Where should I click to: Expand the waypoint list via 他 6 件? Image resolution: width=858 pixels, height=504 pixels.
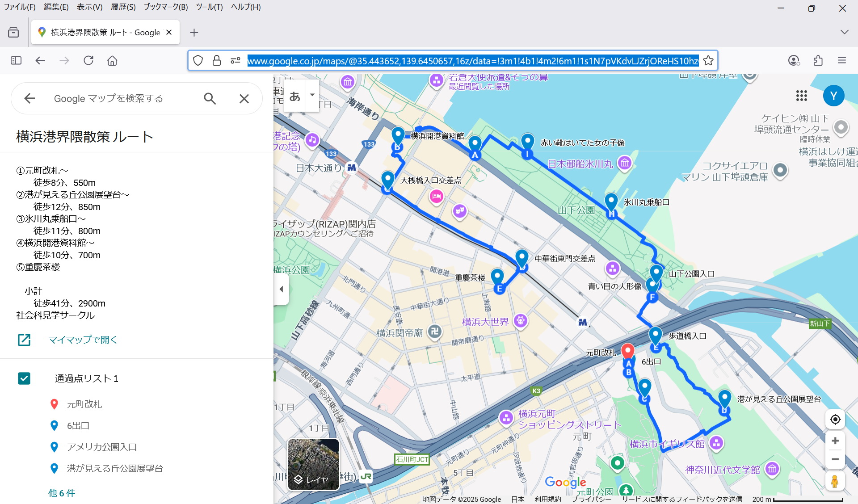(x=62, y=493)
